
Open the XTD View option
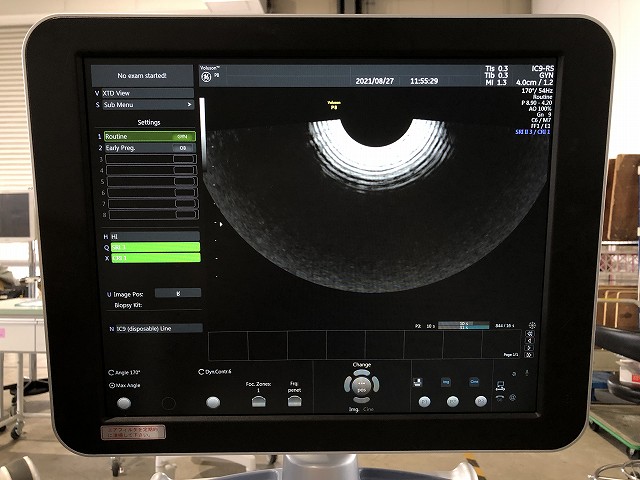tap(147, 93)
